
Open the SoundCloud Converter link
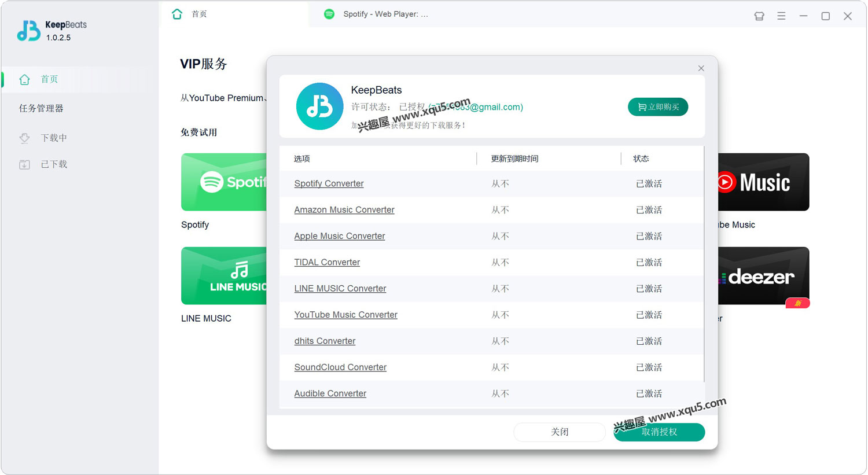[x=340, y=367]
